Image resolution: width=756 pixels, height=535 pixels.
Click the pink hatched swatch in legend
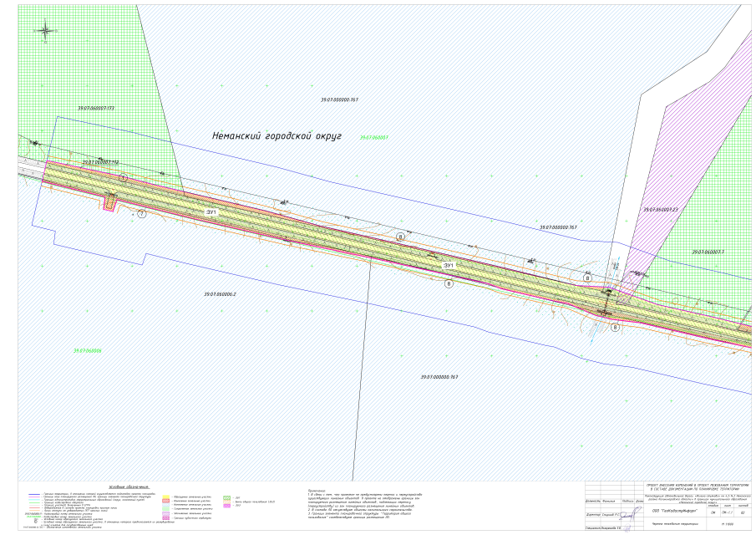click(x=167, y=519)
